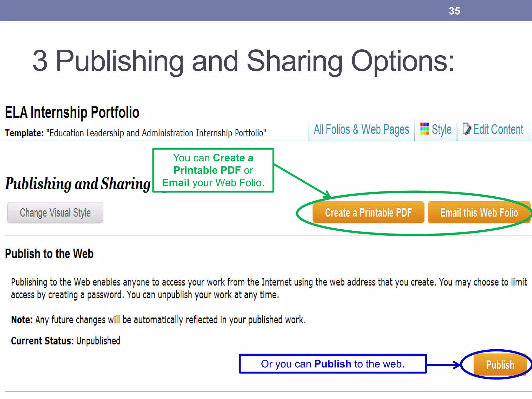
Task: Click the Note about future changes
Action: [158, 320]
